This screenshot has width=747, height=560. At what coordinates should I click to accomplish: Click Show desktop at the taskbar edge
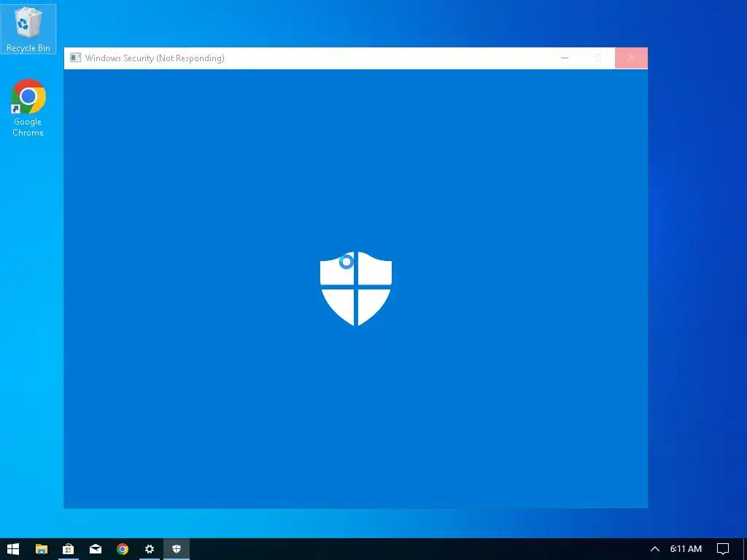click(745, 549)
